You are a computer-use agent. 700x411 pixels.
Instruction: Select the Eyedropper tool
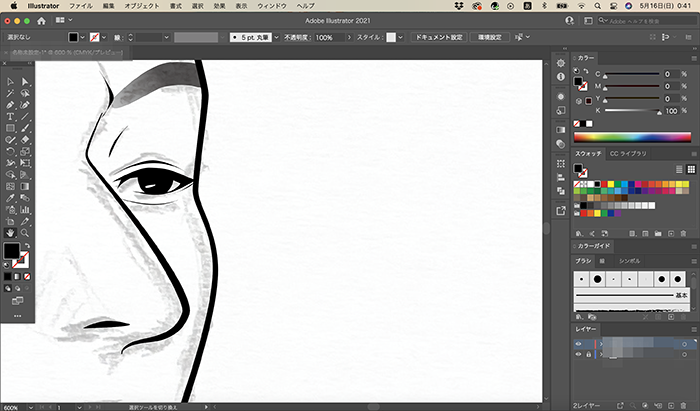click(10, 198)
